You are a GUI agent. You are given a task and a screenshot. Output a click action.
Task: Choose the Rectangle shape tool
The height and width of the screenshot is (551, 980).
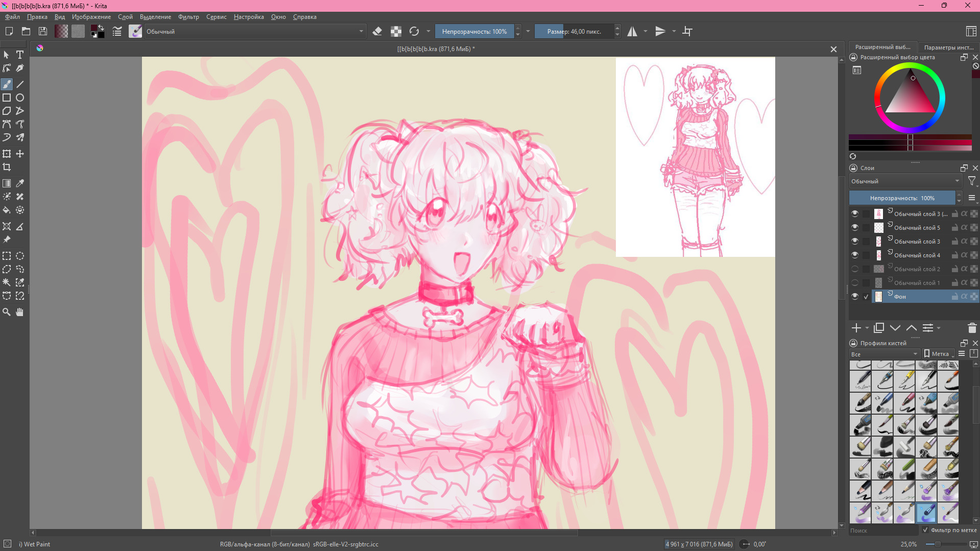click(7, 98)
